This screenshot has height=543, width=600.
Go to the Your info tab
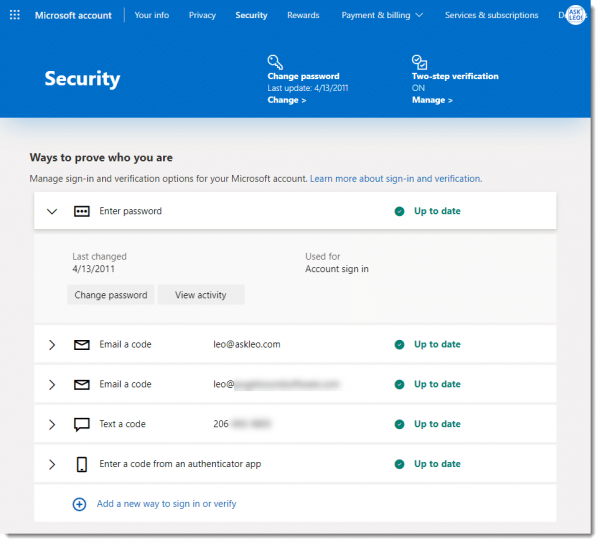[x=152, y=15]
